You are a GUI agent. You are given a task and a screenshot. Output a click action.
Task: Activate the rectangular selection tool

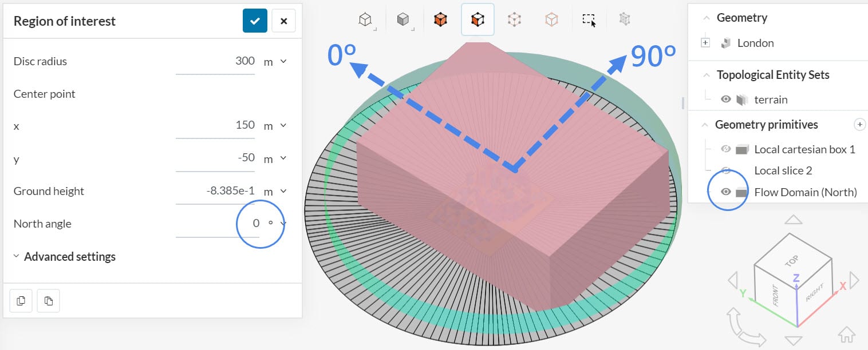tap(589, 19)
